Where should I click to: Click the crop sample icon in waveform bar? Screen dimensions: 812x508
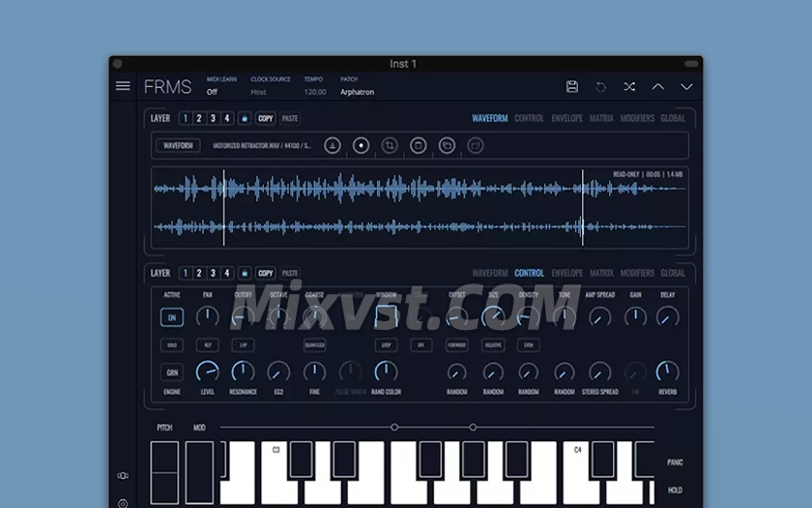click(x=390, y=145)
